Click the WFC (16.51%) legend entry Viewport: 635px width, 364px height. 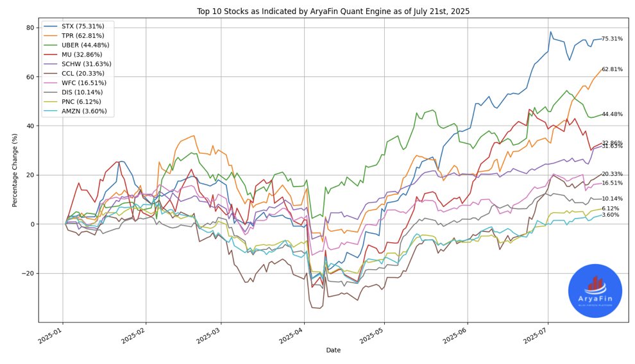point(75,83)
